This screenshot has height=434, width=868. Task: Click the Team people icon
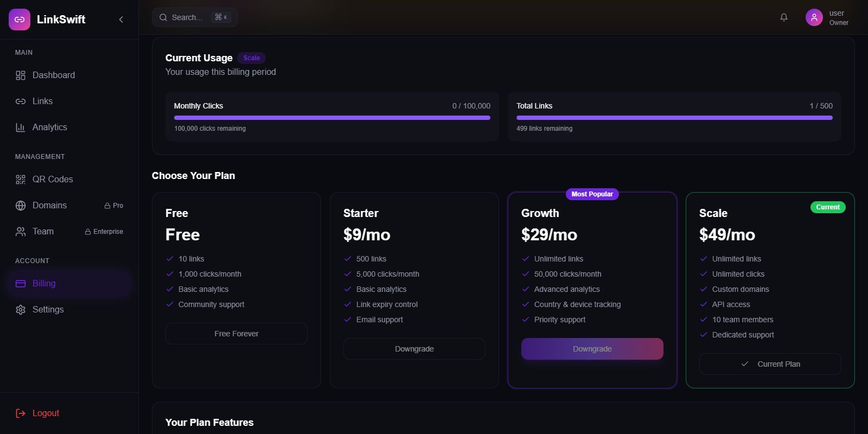pos(21,232)
